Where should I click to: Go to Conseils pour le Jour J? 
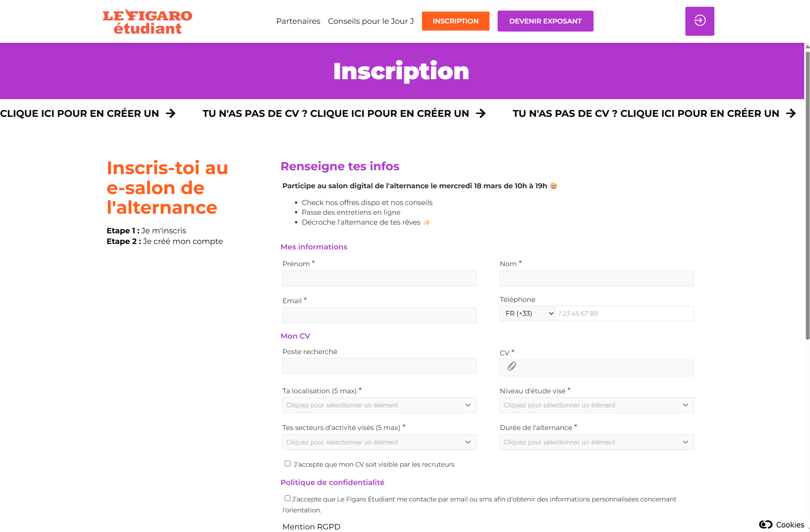371,21
